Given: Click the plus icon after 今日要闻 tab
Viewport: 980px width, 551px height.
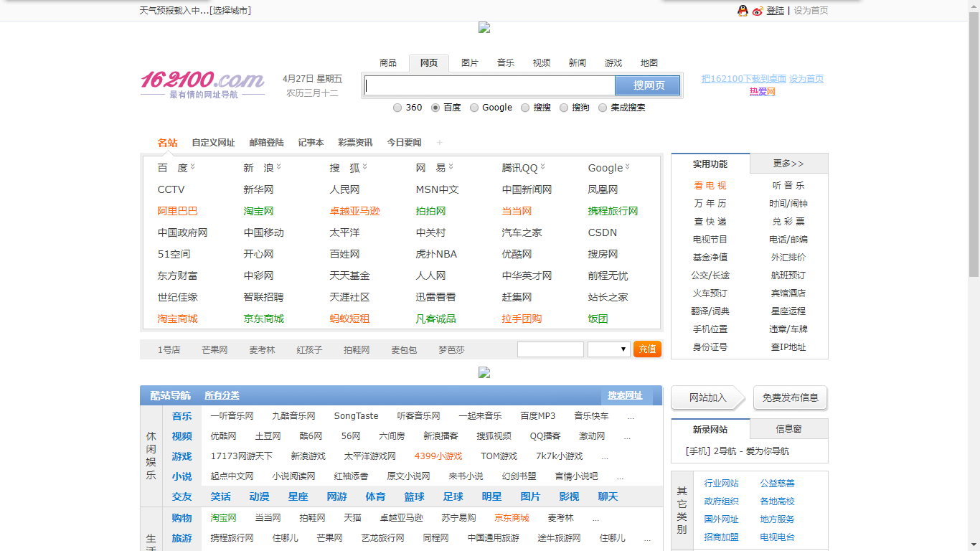Looking at the screenshot, I should (x=440, y=143).
